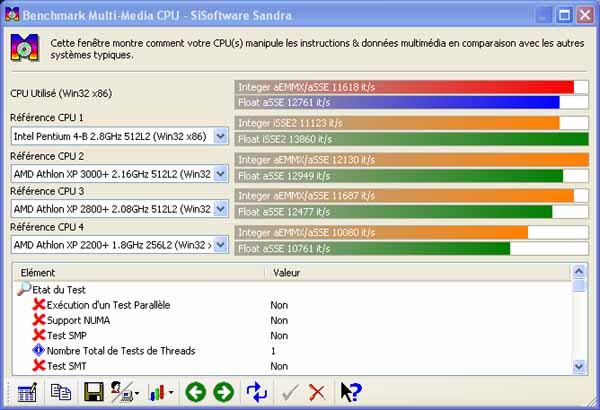Click red X icon beside Support NUMA
Screen dimensions: 600x410
point(39,320)
